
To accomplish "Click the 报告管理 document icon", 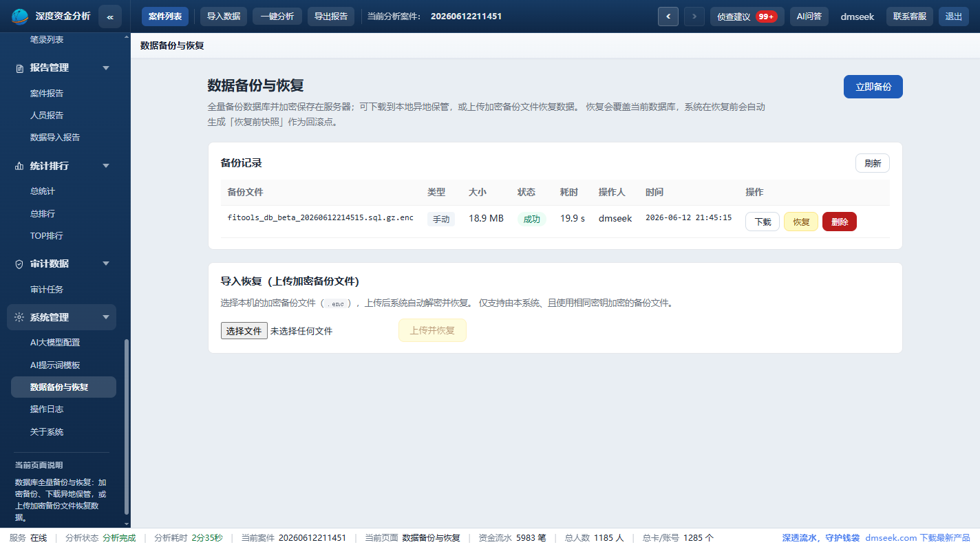I will [19, 68].
